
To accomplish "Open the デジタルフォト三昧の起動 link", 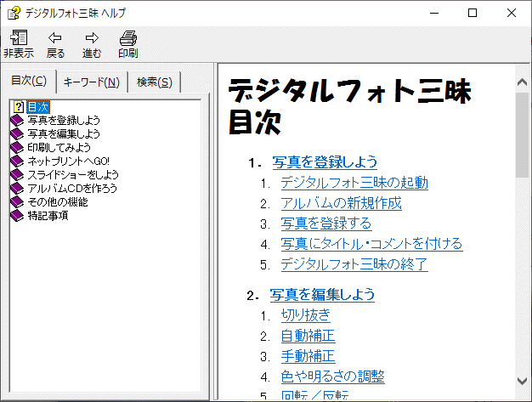I will click(x=354, y=182).
